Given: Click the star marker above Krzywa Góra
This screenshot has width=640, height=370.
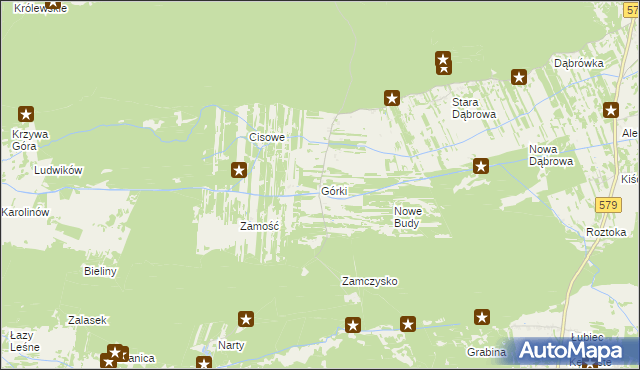Looking at the screenshot, I should coord(26,114).
